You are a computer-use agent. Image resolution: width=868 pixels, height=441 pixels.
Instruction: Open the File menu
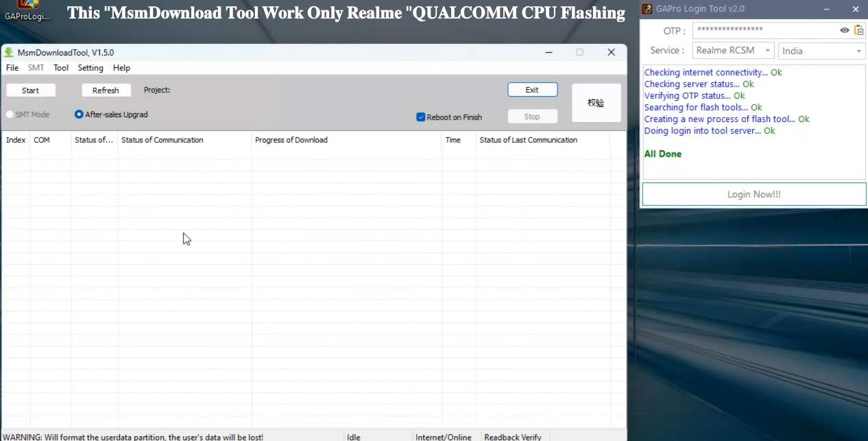tap(12, 68)
